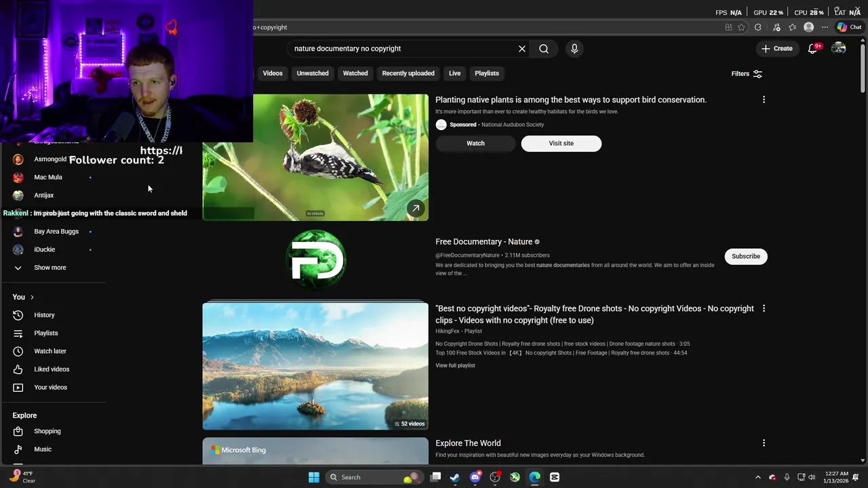The image size is (868, 488).
Task: Click the app available icon in address bar
Action: [728, 27]
